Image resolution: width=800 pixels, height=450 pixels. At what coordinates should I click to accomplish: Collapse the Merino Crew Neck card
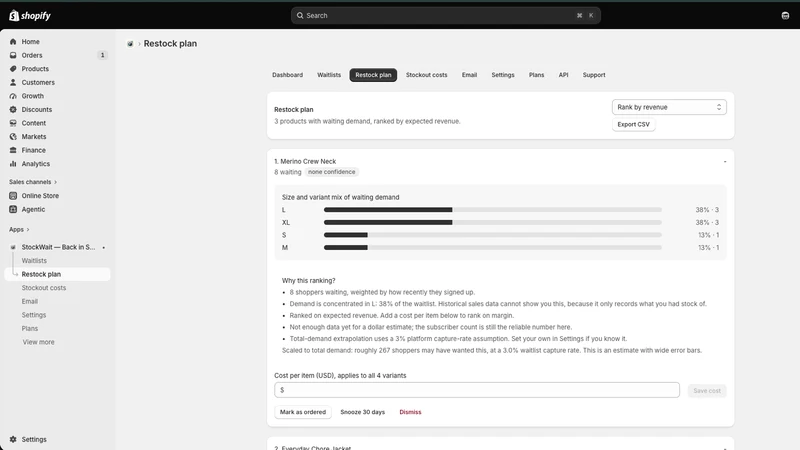pos(724,162)
